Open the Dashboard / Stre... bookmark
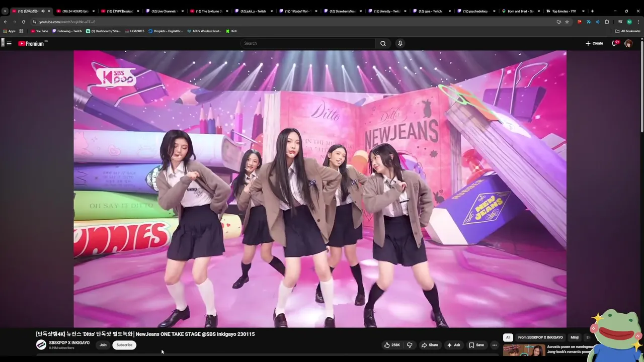This screenshot has height=362, width=644. 103,31
